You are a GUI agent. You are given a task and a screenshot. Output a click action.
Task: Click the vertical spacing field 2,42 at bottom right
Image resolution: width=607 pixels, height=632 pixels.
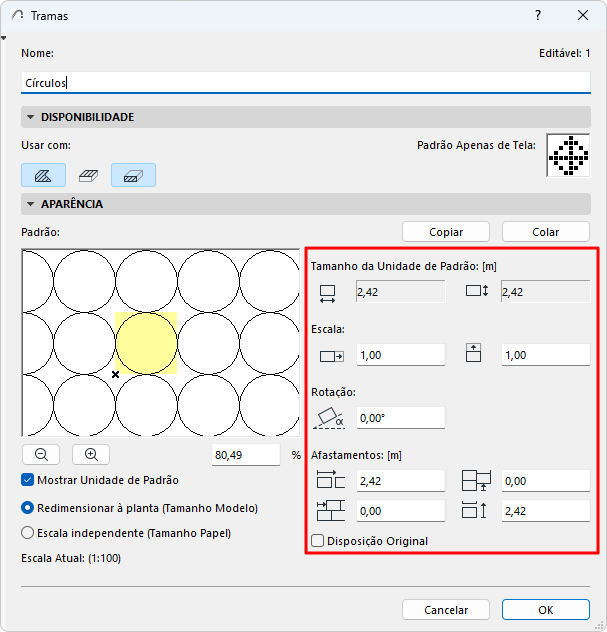(x=546, y=511)
